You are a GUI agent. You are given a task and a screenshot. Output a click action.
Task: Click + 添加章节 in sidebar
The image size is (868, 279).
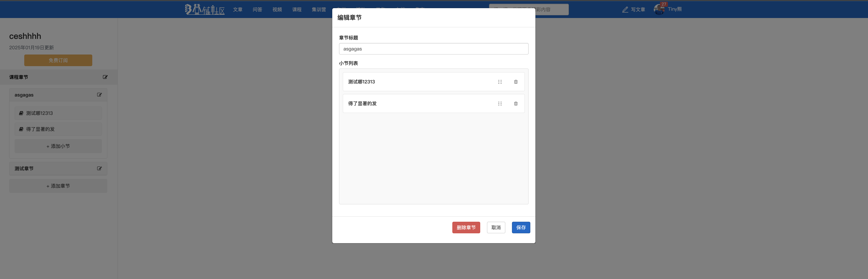[58, 186]
